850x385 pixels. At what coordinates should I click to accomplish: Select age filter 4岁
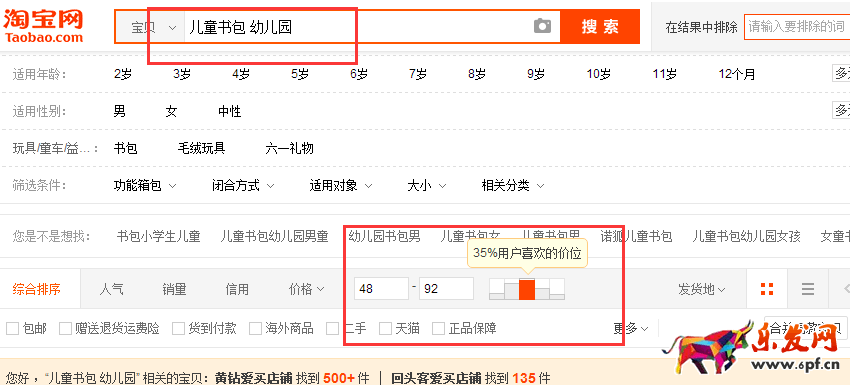[241, 74]
